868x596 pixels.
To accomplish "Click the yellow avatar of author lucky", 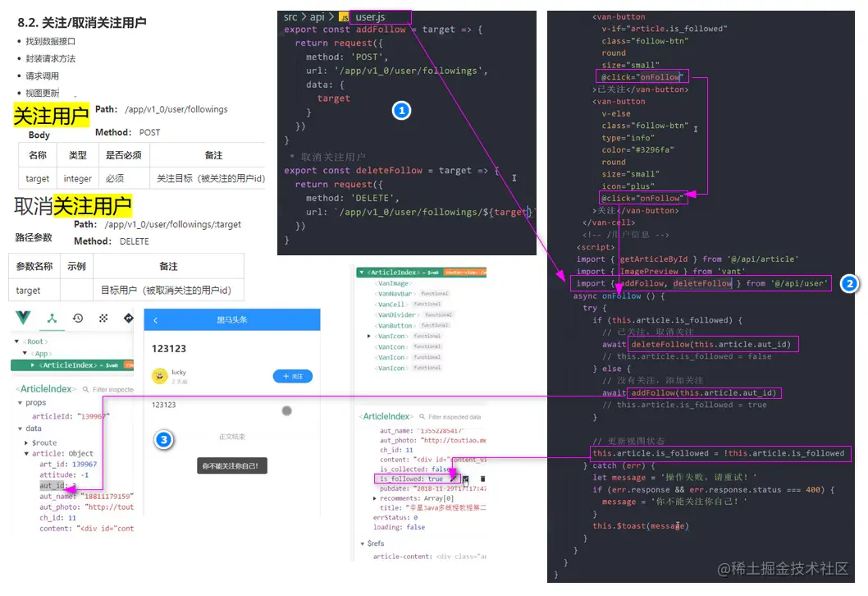I will click(160, 376).
